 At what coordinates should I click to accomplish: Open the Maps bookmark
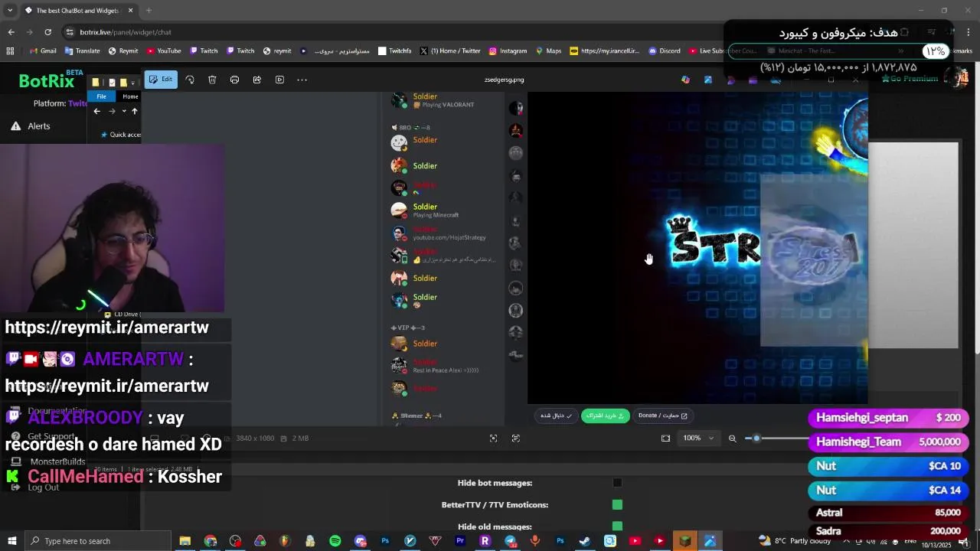[548, 51]
